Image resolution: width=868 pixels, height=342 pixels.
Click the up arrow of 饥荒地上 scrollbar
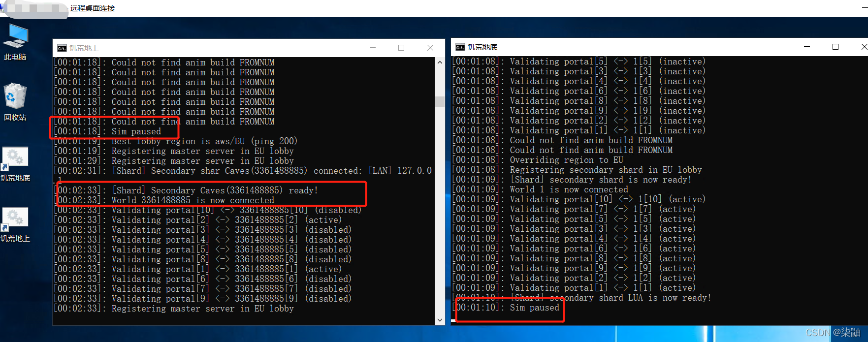440,62
